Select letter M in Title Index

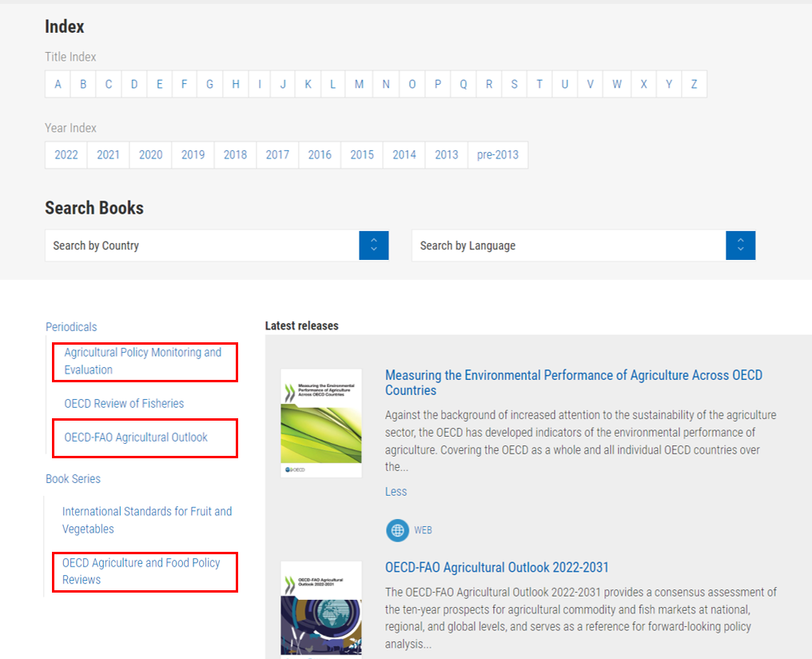(359, 84)
